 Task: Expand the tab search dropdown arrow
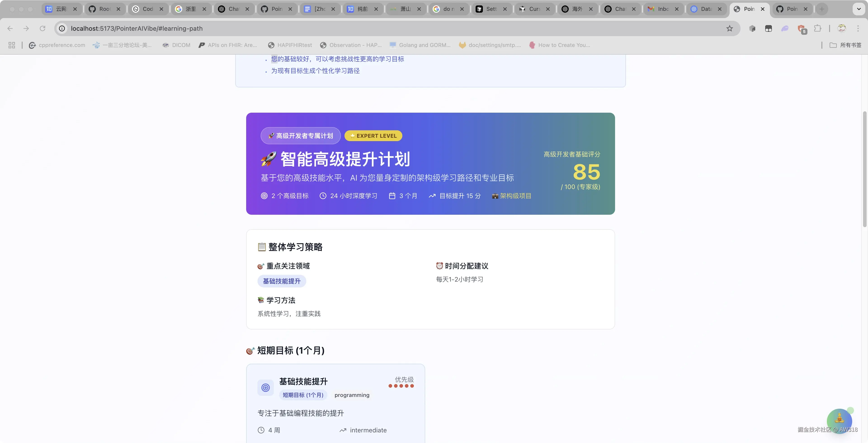pyautogui.click(x=859, y=9)
